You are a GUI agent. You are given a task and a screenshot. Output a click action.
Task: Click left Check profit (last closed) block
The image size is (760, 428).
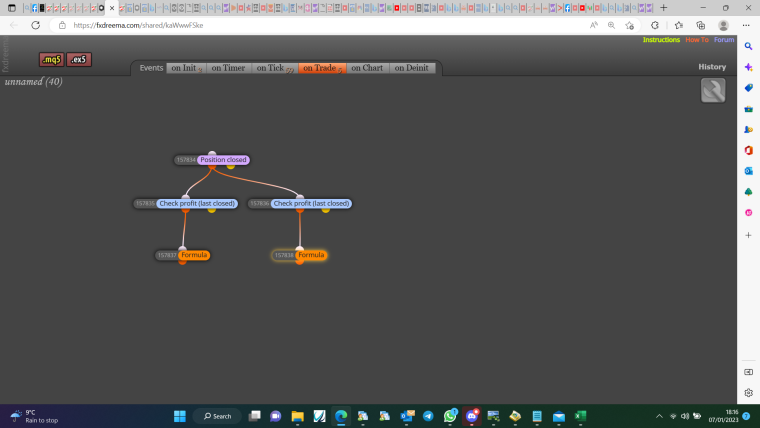pos(197,204)
